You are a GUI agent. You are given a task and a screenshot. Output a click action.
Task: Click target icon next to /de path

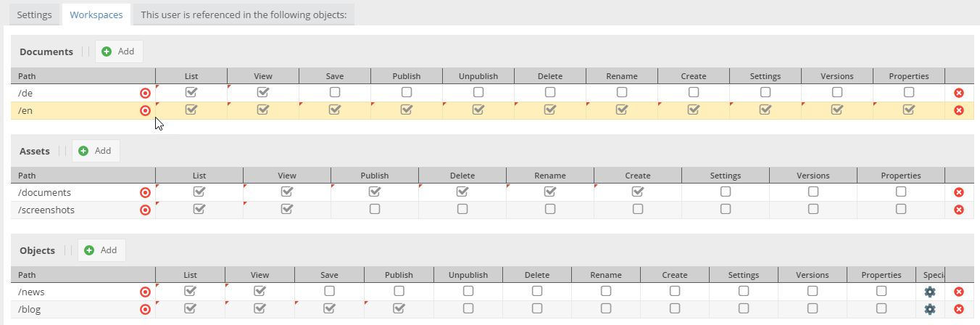pyautogui.click(x=145, y=93)
